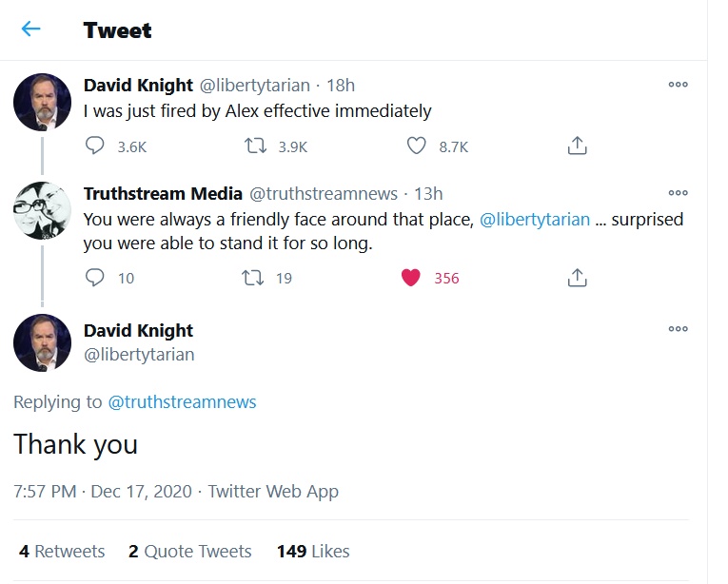This screenshot has height=584, width=728.
Task: Go back using the blue arrow
Action: [31, 29]
